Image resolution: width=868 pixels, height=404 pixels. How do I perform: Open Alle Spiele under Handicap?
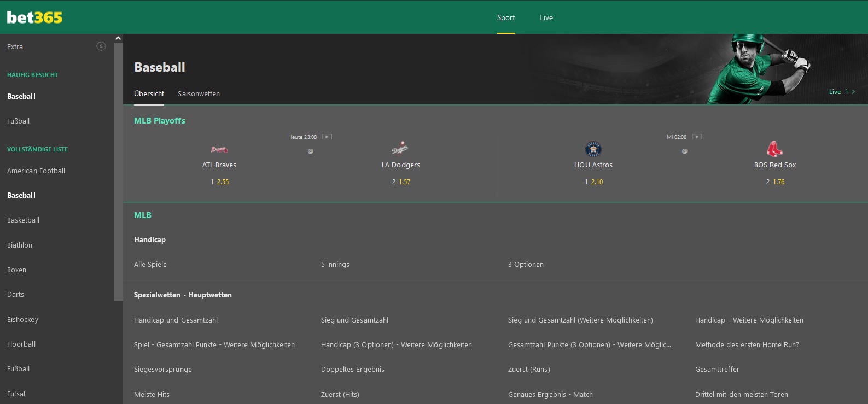[x=150, y=265]
